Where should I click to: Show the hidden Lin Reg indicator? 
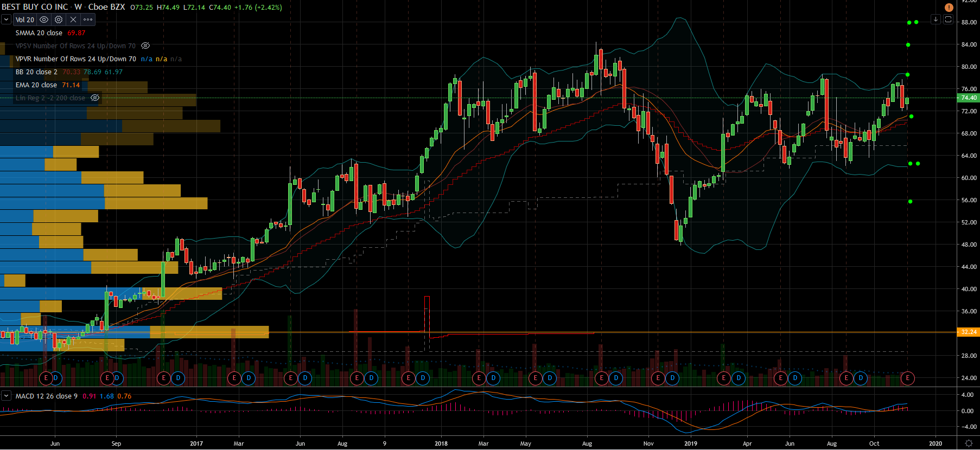point(95,98)
